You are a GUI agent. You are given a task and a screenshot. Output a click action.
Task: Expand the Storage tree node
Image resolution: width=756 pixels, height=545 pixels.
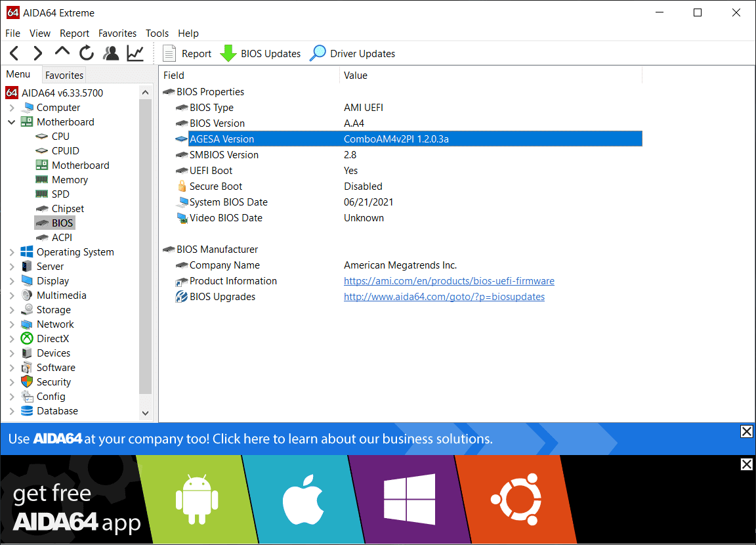[x=12, y=310]
